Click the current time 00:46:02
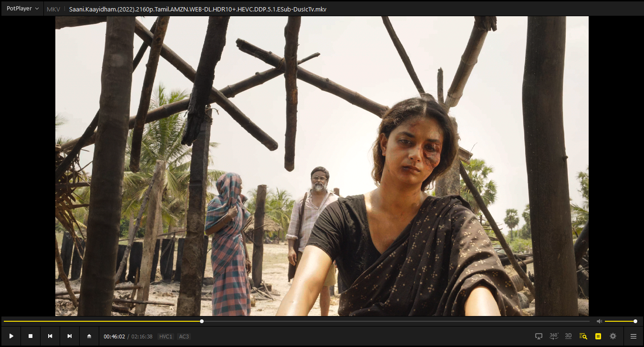 click(x=114, y=337)
